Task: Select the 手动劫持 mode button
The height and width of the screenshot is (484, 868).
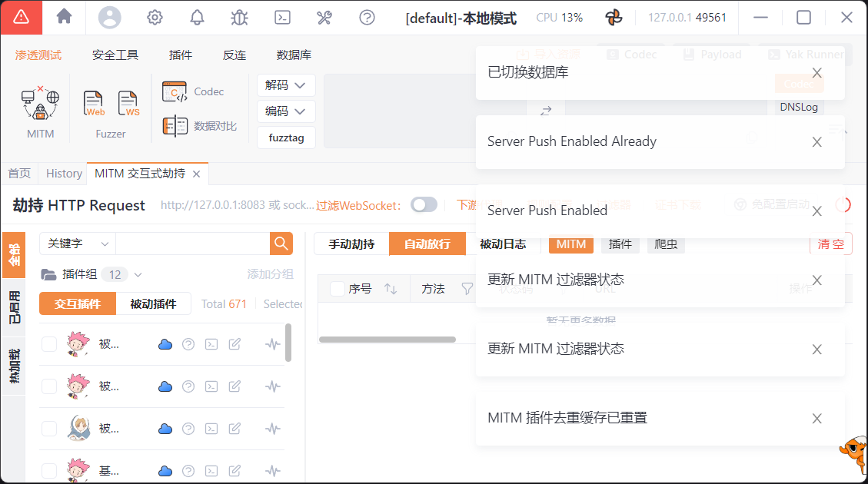Action: click(351, 244)
